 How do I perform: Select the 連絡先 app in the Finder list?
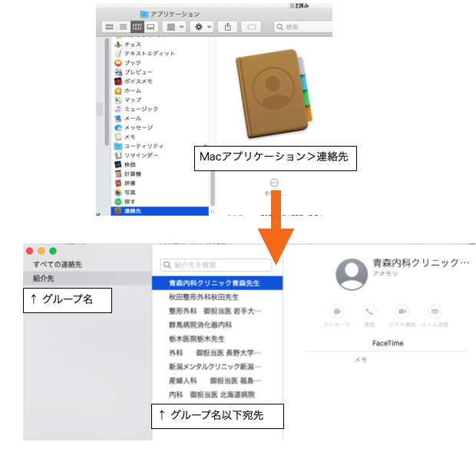pyautogui.click(x=134, y=210)
